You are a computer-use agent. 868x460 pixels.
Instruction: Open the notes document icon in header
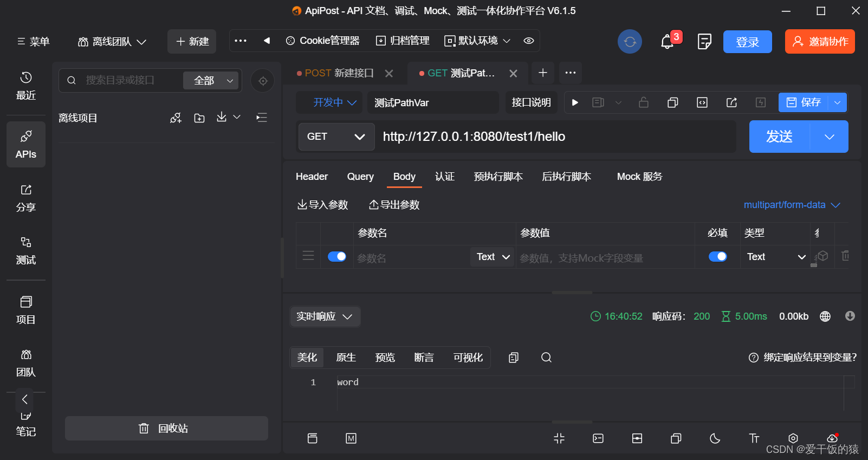click(x=704, y=42)
